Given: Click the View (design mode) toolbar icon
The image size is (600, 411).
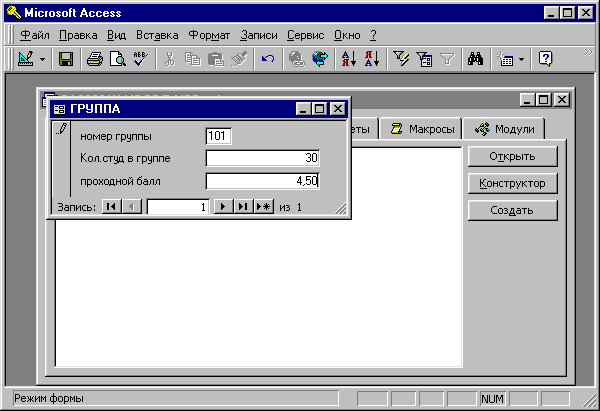Looking at the screenshot, I should (x=26, y=59).
